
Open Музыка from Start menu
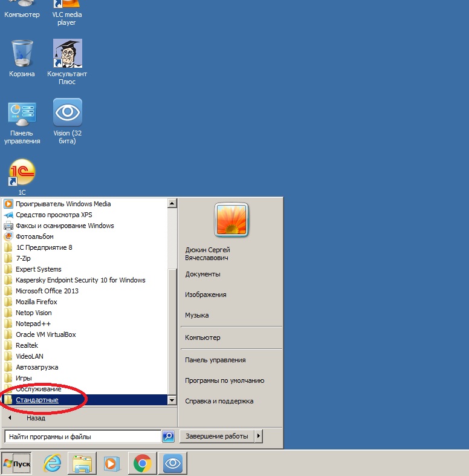tap(197, 315)
